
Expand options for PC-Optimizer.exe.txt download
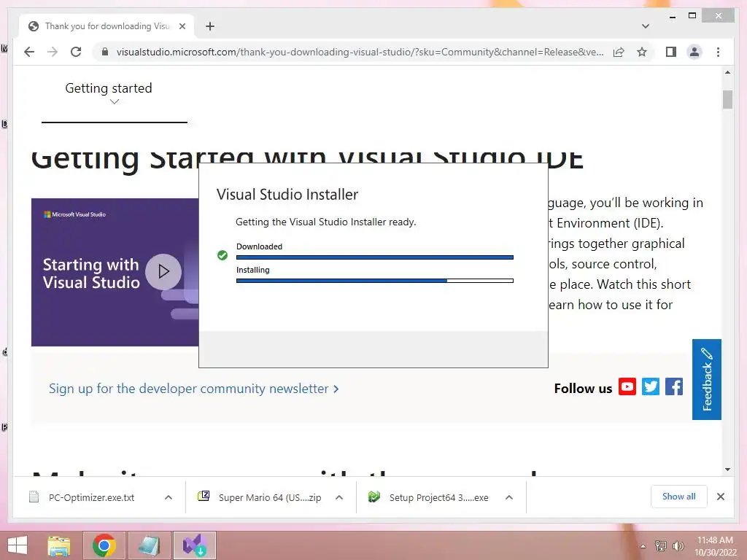click(169, 497)
